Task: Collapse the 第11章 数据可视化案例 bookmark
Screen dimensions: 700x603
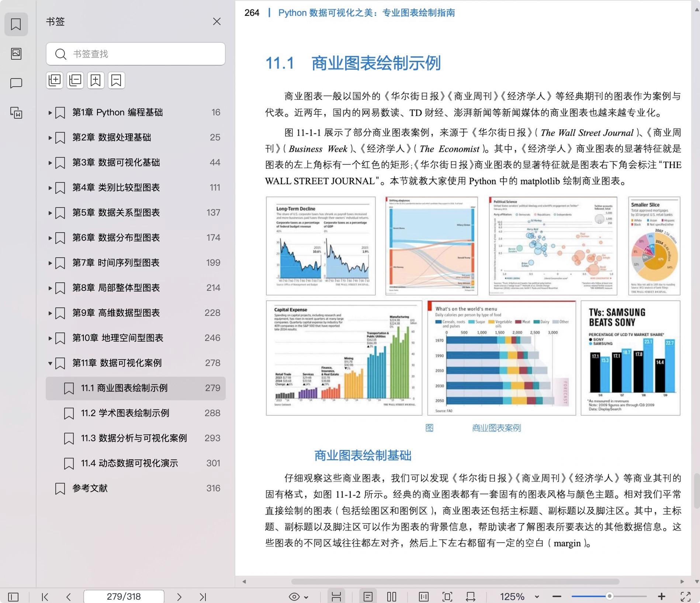Action: pyautogui.click(x=50, y=363)
